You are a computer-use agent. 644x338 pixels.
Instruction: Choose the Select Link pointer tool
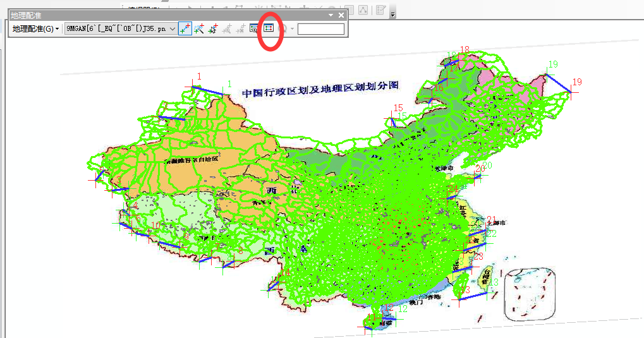[213, 29]
